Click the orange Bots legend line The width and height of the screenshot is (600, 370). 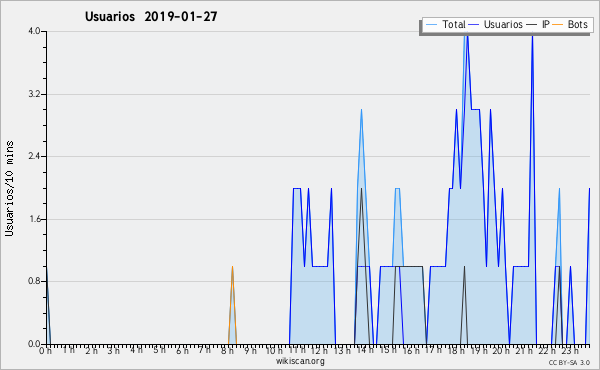[x=558, y=25]
